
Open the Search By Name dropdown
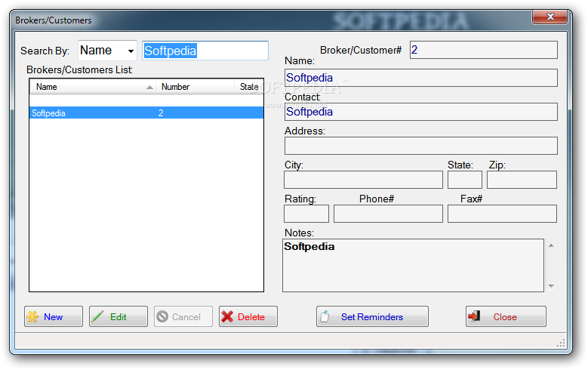[x=108, y=51]
